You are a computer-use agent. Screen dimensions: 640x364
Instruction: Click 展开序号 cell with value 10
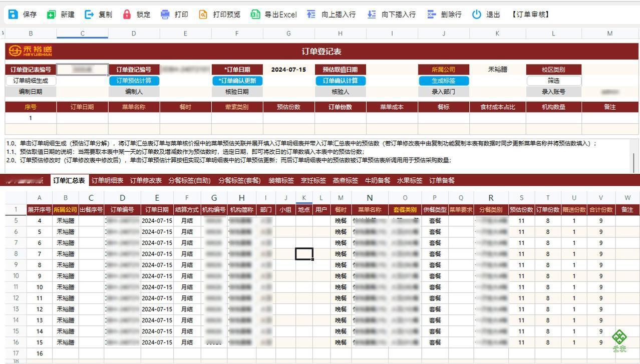(39, 287)
